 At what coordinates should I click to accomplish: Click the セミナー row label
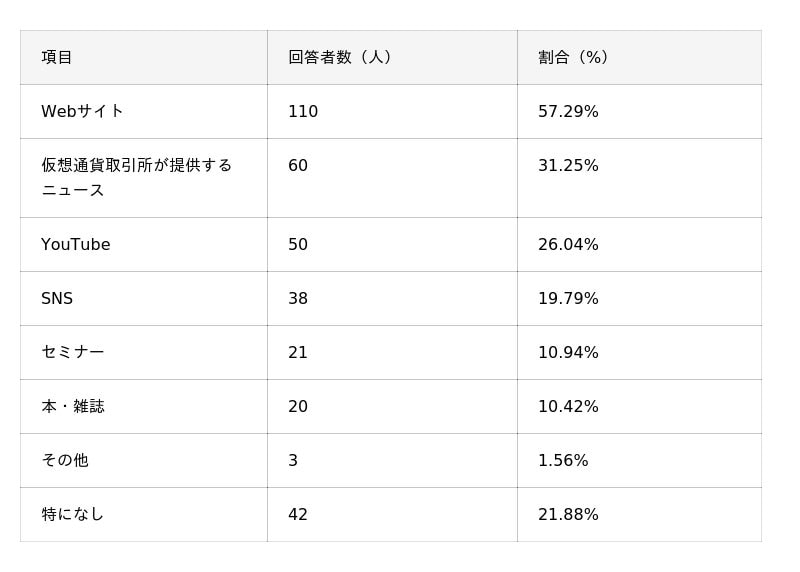click(73, 353)
